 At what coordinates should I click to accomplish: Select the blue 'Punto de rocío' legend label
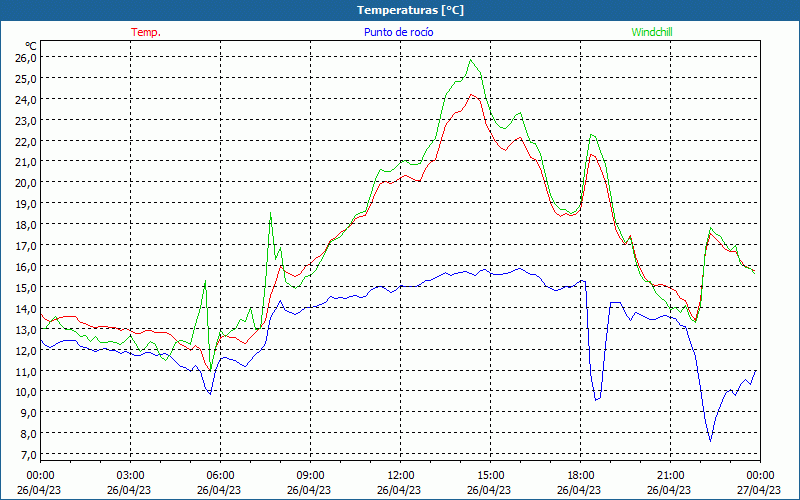[x=398, y=32]
